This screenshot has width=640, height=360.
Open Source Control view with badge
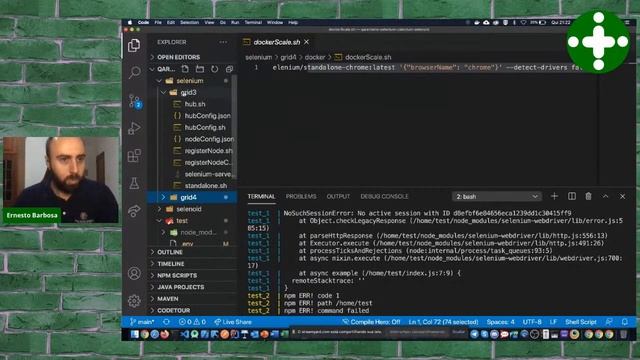[x=134, y=100]
